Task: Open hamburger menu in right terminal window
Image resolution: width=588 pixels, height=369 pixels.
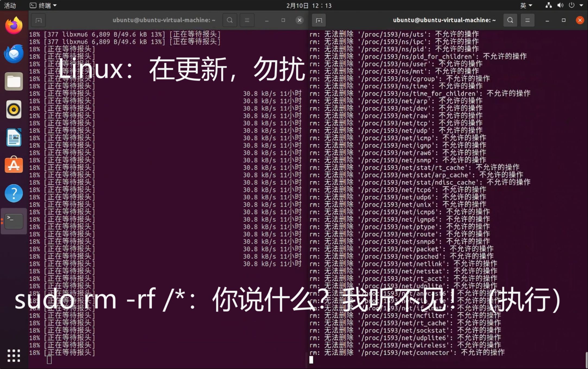Action: 527,20
